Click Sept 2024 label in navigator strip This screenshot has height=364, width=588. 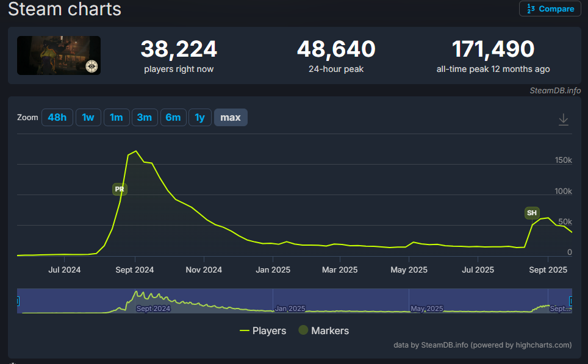153,309
